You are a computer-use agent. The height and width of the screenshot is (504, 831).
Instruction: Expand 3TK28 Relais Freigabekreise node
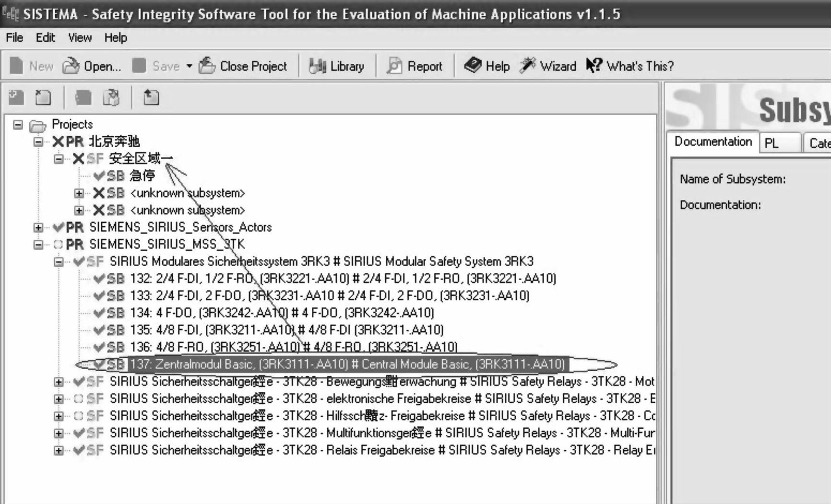[59, 450]
